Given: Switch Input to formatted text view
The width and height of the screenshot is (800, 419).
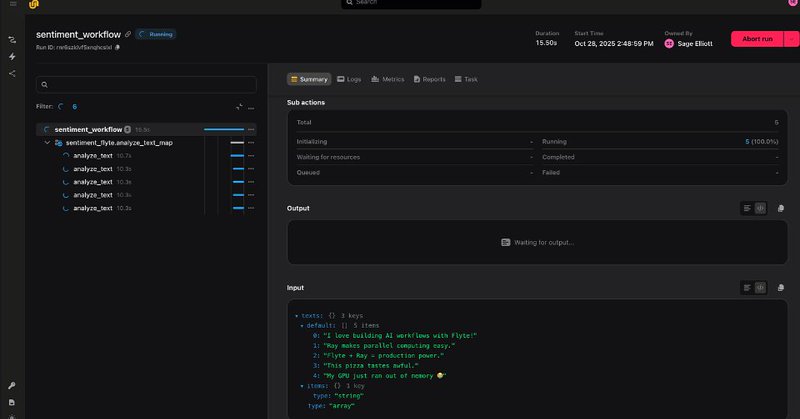Looking at the screenshot, I should pos(747,288).
